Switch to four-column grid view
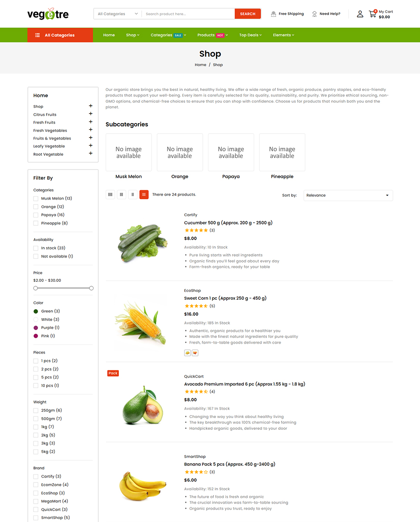The height and width of the screenshot is (522, 420). (110, 195)
